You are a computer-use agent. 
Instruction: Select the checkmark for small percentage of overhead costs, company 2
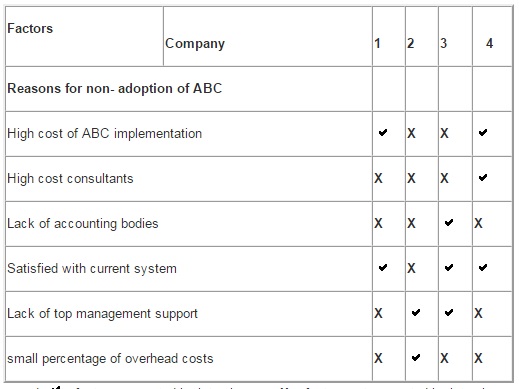(x=416, y=358)
